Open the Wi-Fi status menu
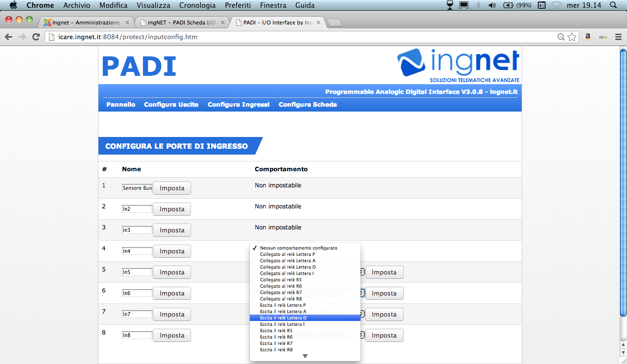Viewport: 627px width, 364px height. click(556, 5)
